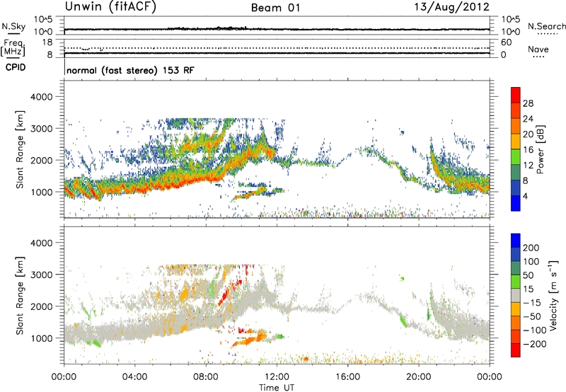
Task: Click the 'Power [dB]' colorbar title
Action: [x=541, y=149]
